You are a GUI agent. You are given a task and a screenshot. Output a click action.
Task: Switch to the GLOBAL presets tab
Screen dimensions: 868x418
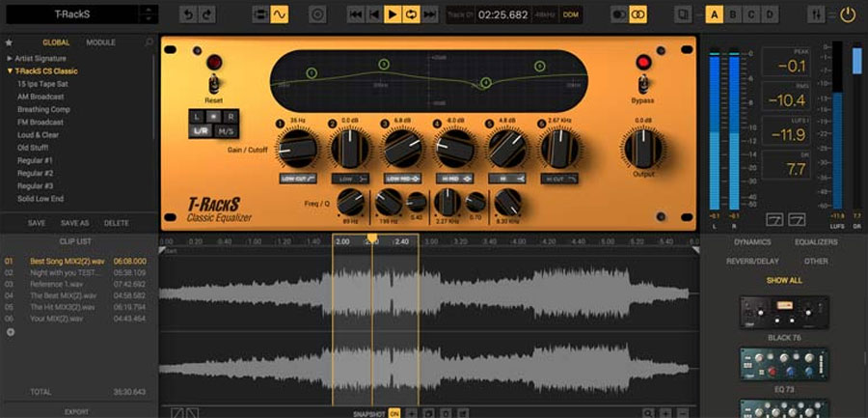point(56,42)
